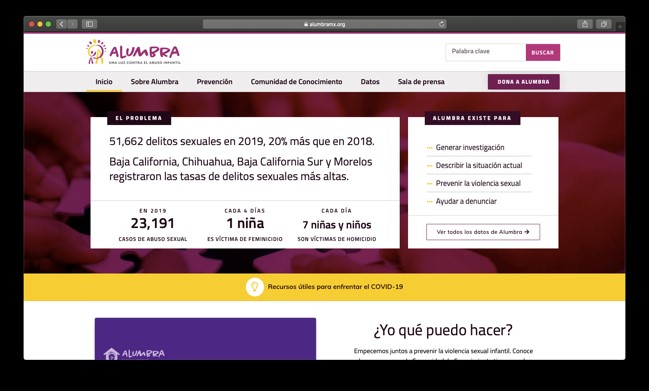Viewport: 649px width, 391px height.
Task: Open the Sobre Alumbra menu item
Action: click(x=154, y=82)
